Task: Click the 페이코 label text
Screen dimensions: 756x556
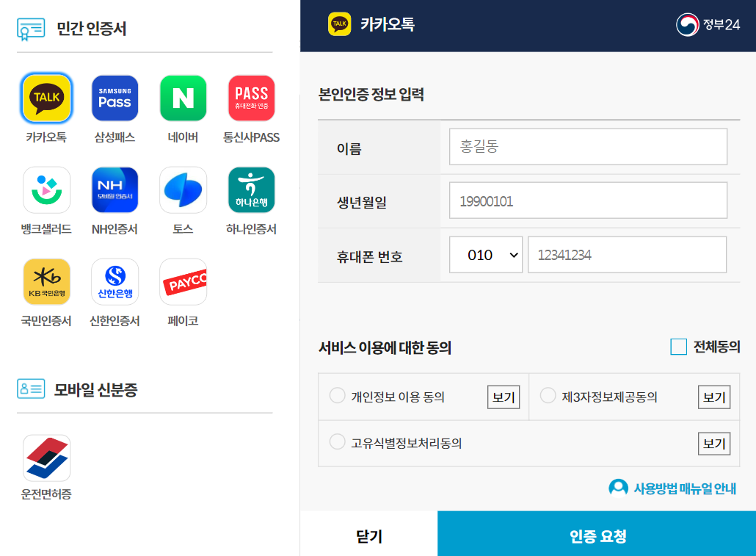Action: (183, 320)
